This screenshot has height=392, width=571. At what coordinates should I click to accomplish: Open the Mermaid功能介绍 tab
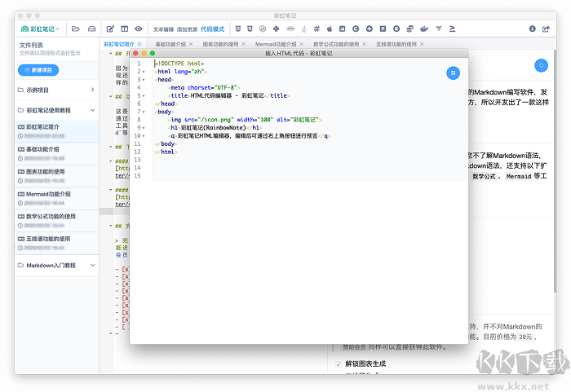pyautogui.click(x=276, y=44)
